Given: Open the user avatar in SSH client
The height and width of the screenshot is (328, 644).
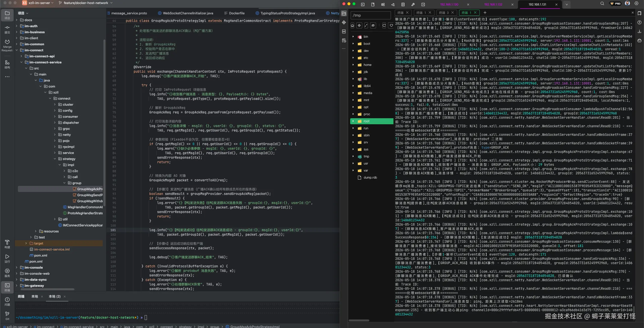Looking at the screenshot, I should click(627, 3).
